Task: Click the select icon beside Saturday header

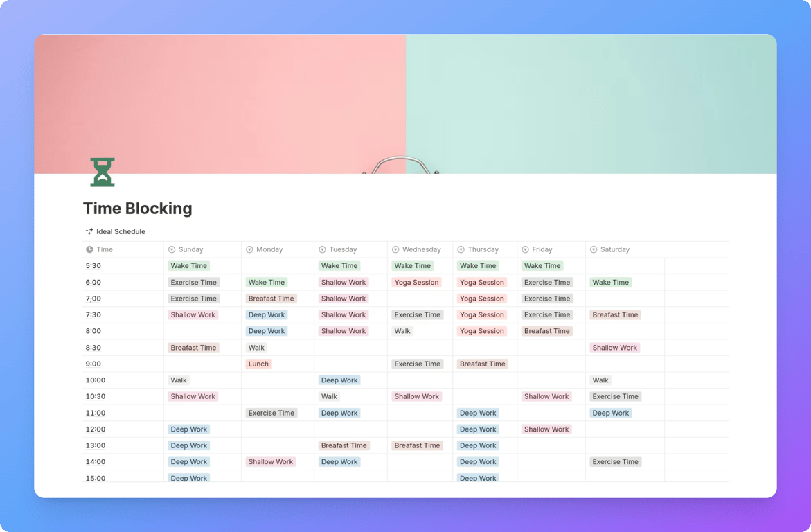Action: point(594,249)
